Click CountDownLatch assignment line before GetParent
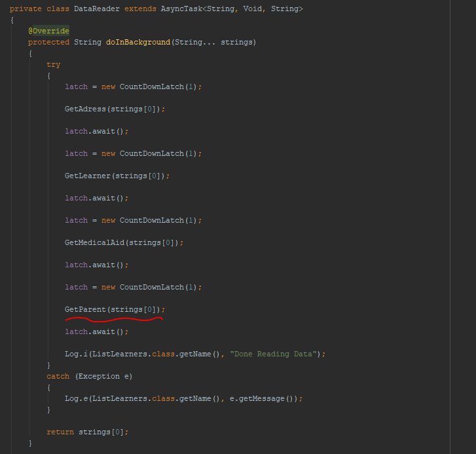476x454 pixels. click(134, 288)
